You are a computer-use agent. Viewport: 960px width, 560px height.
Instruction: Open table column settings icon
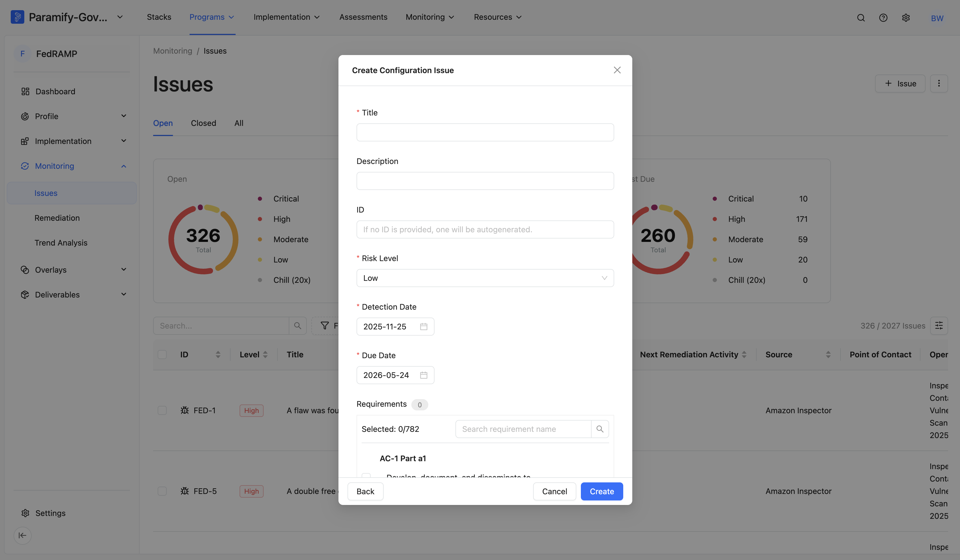click(939, 325)
